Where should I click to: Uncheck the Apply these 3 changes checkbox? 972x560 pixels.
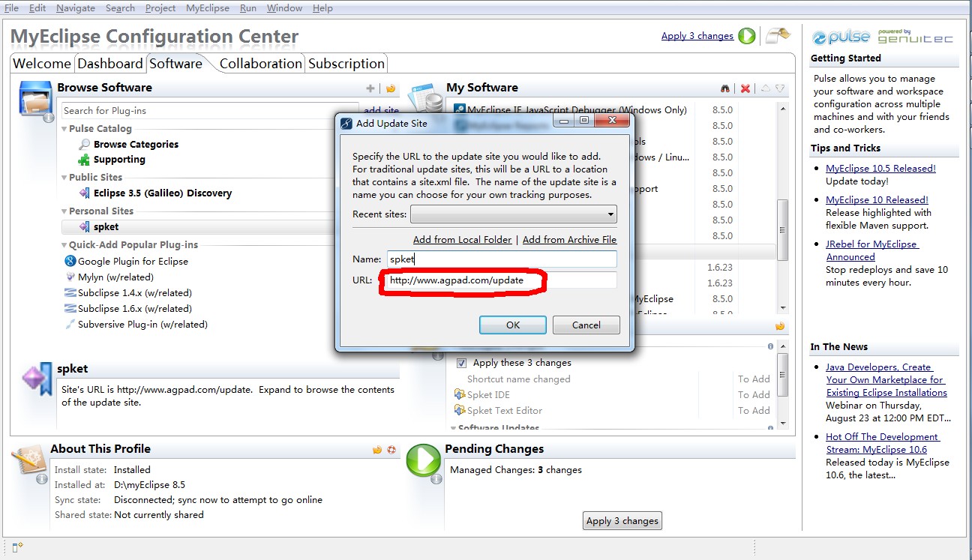461,363
